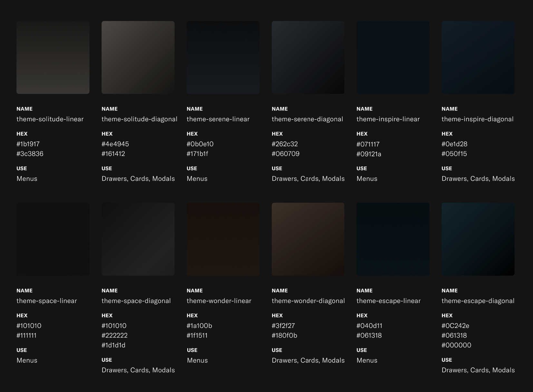
Task: Click the name text theme-space-linear
Action: pyautogui.click(x=47, y=301)
